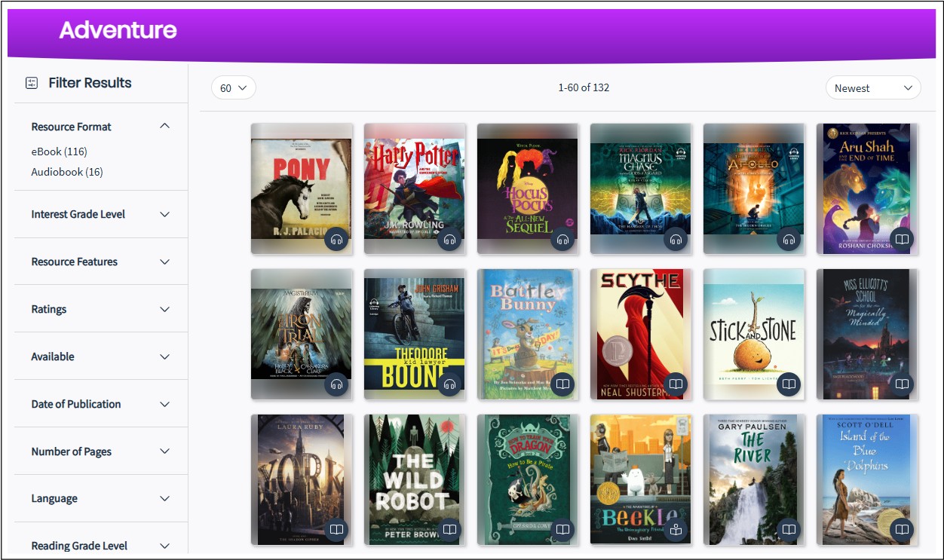This screenshot has height=560, width=944.
Task: Click the eBook icon on Island of the Blue Dolphins
Action: (x=902, y=530)
